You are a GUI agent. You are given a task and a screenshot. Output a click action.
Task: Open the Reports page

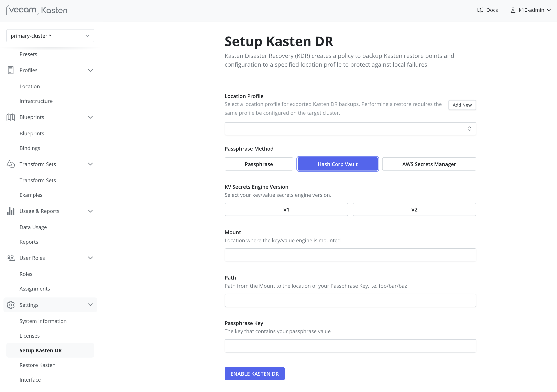pyautogui.click(x=29, y=242)
